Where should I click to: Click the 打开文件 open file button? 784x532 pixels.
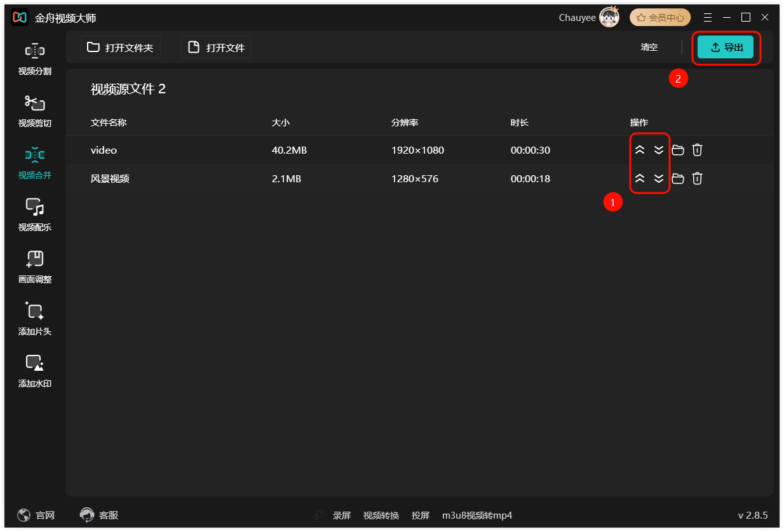tap(216, 48)
